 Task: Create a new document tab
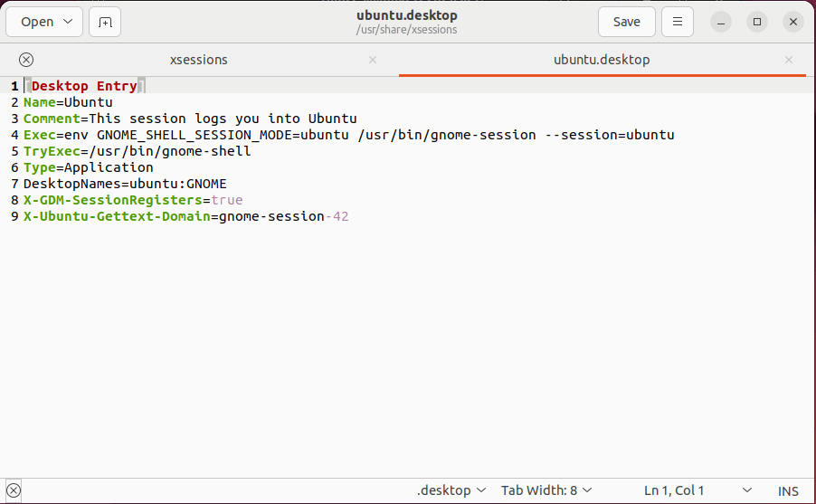[x=105, y=23]
